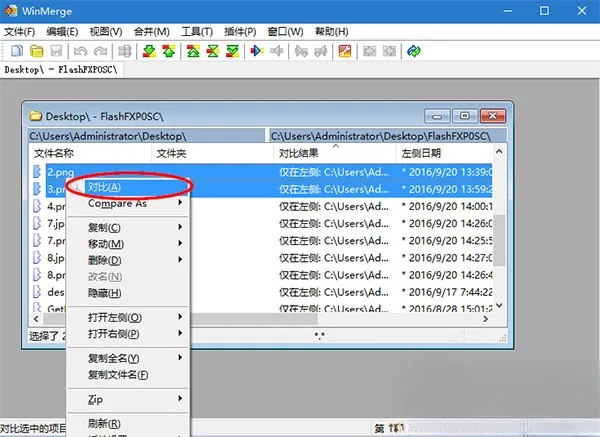Click grayed table icon after Redo
This screenshot has height=437, width=600.
(124, 51)
